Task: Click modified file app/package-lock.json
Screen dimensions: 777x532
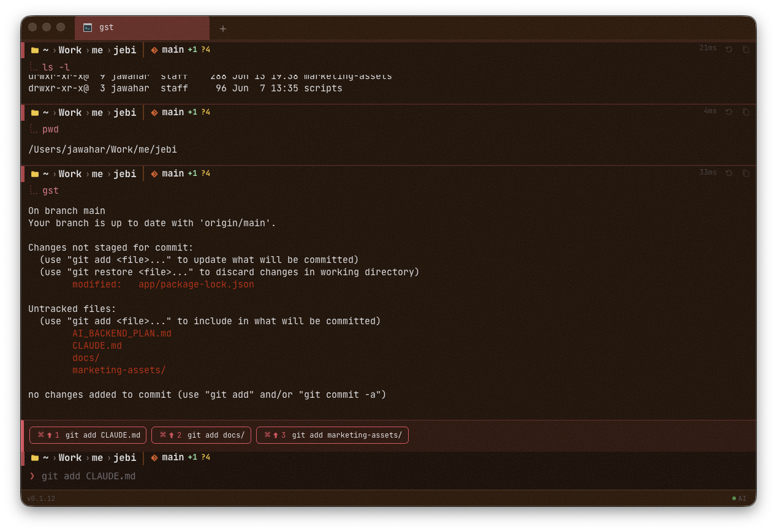Action: 196,284
